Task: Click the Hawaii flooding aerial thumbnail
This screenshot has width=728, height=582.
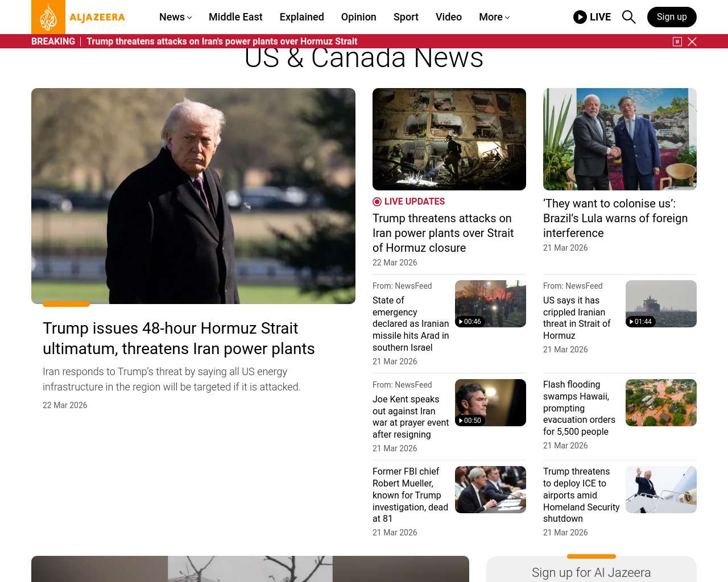Action: (661, 402)
